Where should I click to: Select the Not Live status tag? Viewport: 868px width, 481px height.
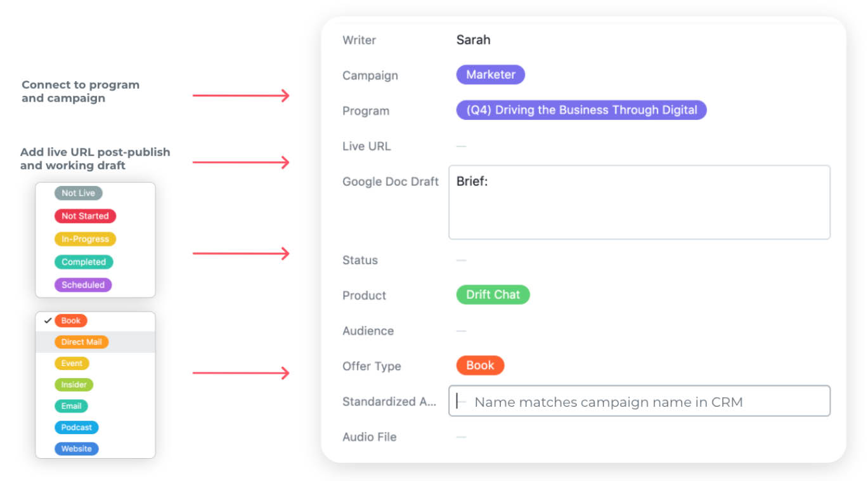(x=78, y=193)
